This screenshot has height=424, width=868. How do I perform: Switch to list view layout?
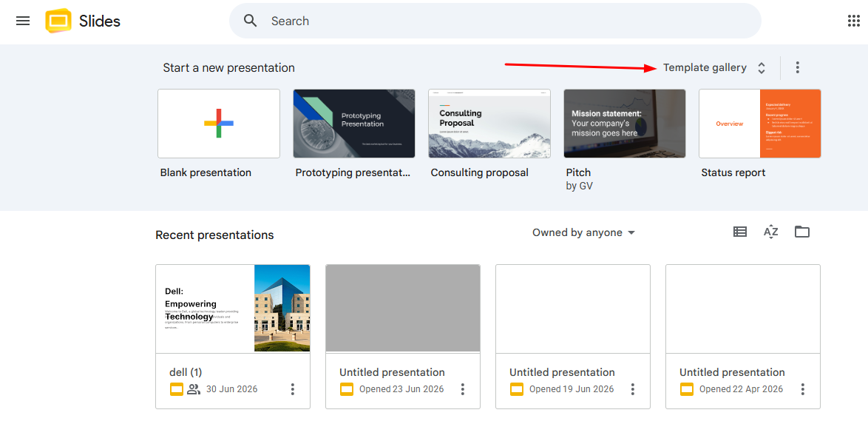(x=739, y=232)
